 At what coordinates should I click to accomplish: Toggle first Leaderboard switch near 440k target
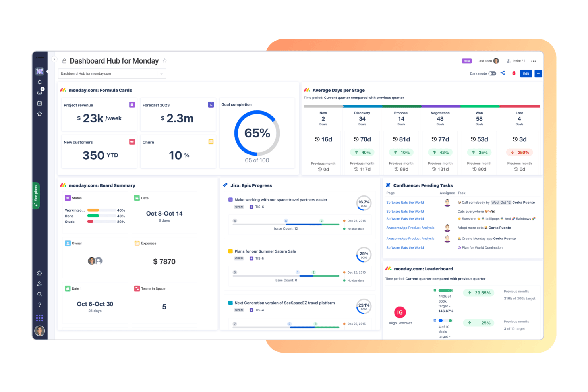(x=445, y=290)
